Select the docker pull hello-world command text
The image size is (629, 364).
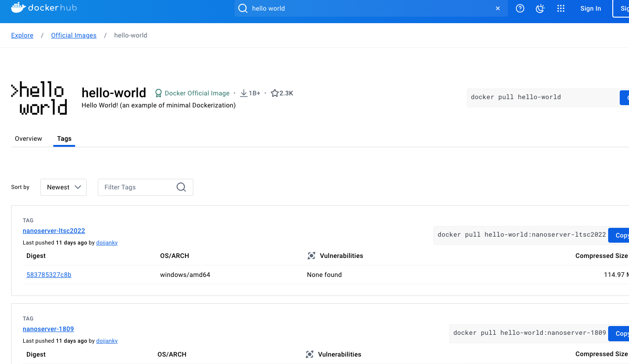516,97
